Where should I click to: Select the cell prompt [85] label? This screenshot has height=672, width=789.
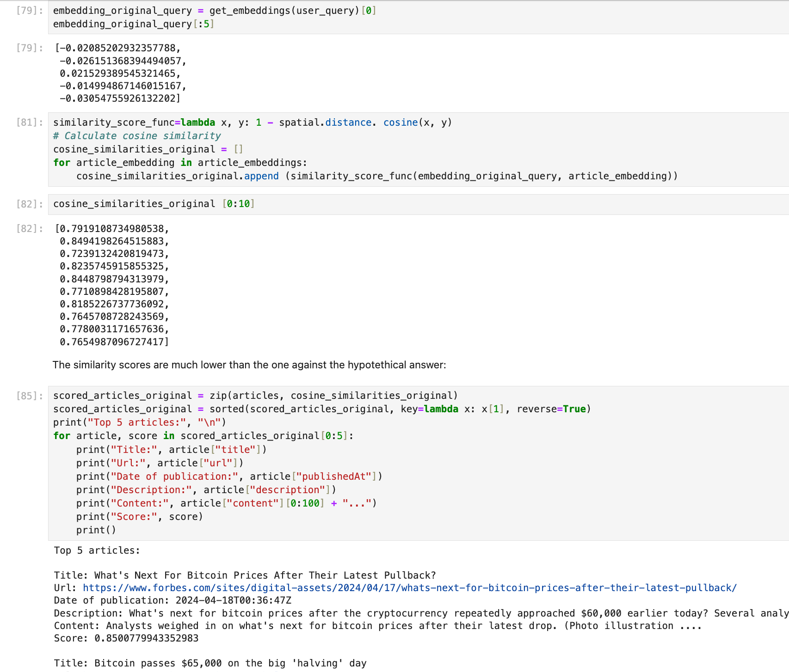(30, 396)
